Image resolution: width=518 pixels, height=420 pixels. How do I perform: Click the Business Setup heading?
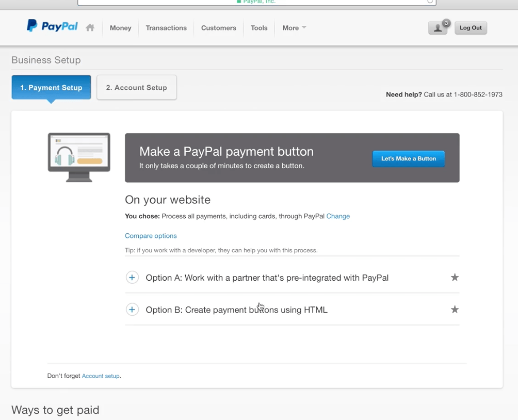pyautogui.click(x=46, y=60)
